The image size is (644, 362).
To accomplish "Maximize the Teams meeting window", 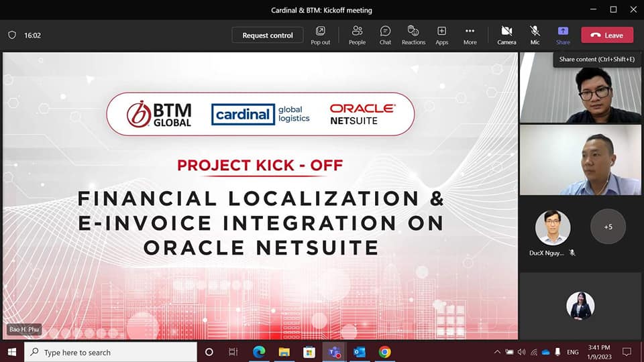I will [613, 9].
